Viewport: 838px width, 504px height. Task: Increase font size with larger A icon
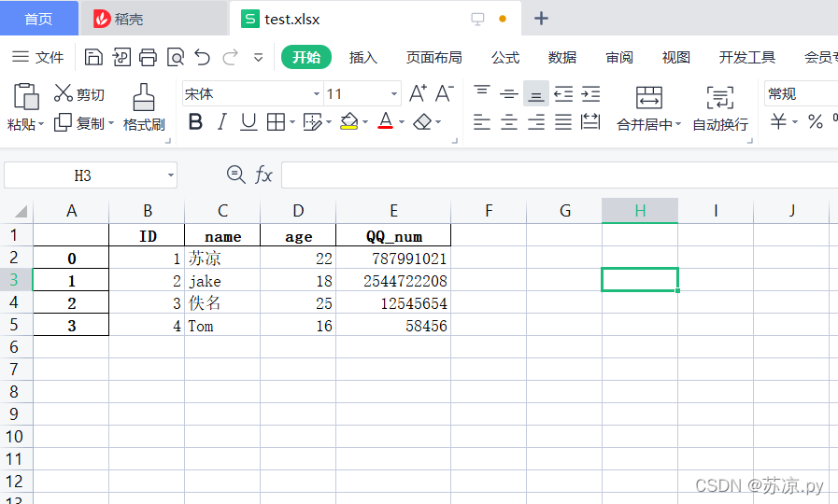418,93
